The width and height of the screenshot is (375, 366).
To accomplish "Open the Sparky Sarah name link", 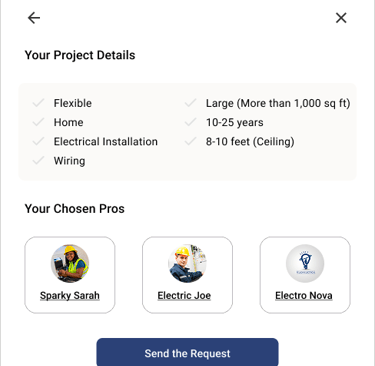I will pyautogui.click(x=70, y=296).
